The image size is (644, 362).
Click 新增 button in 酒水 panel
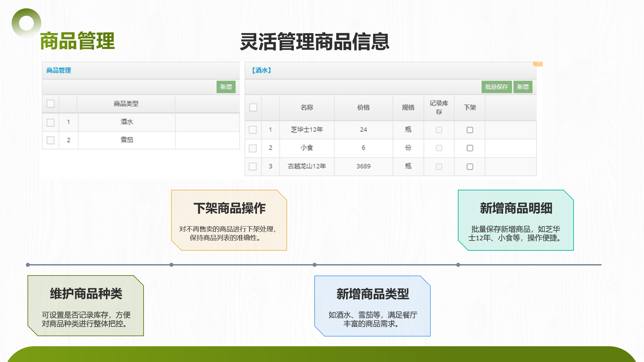coord(523,87)
